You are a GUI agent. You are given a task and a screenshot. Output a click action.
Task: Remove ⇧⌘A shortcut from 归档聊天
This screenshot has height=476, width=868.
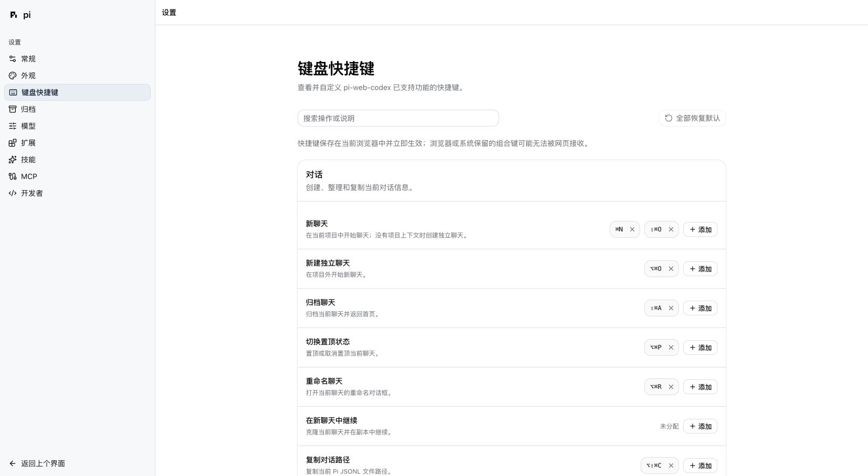(x=671, y=308)
